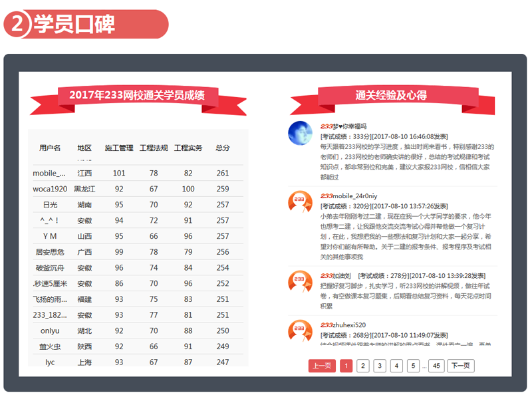The image size is (532, 403).
Task: Click the 日光 username cell
Action: click(x=50, y=205)
